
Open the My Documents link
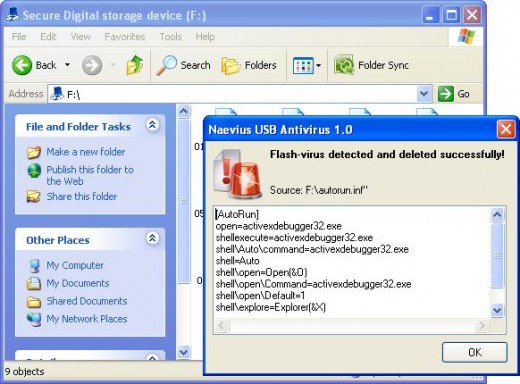tap(78, 283)
